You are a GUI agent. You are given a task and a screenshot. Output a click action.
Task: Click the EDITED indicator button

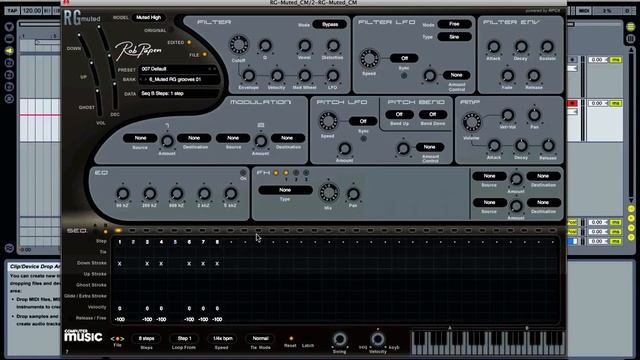point(189,42)
